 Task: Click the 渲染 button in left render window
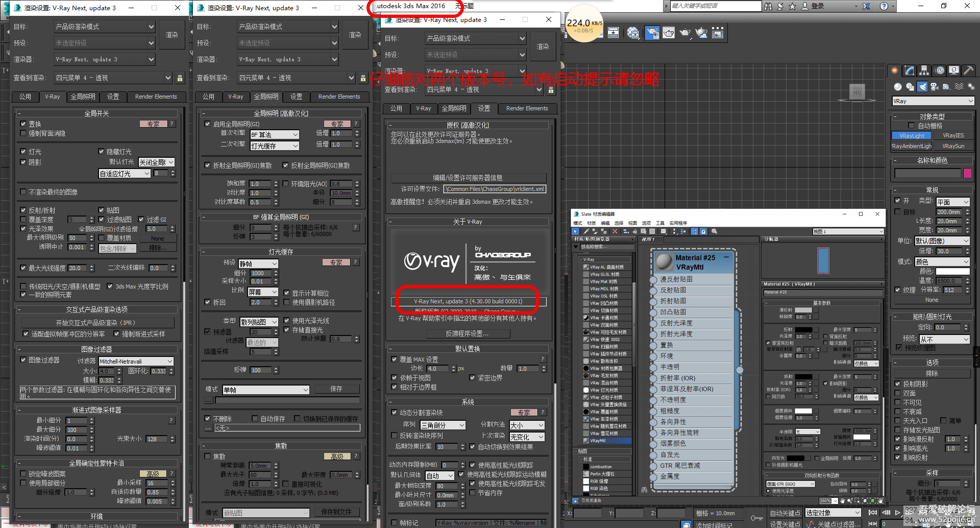coord(171,35)
